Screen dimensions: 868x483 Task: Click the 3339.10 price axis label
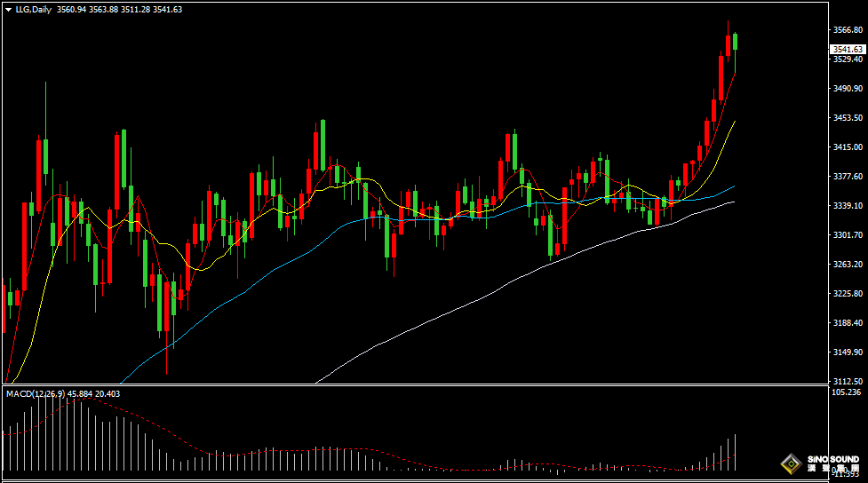click(x=846, y=205)
